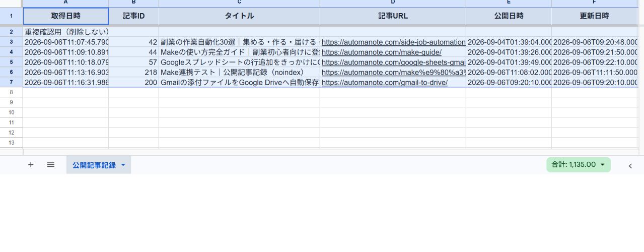This screenshot has height=252, width=644.
Task: Select column C header
Action: [x=239, y=3]
